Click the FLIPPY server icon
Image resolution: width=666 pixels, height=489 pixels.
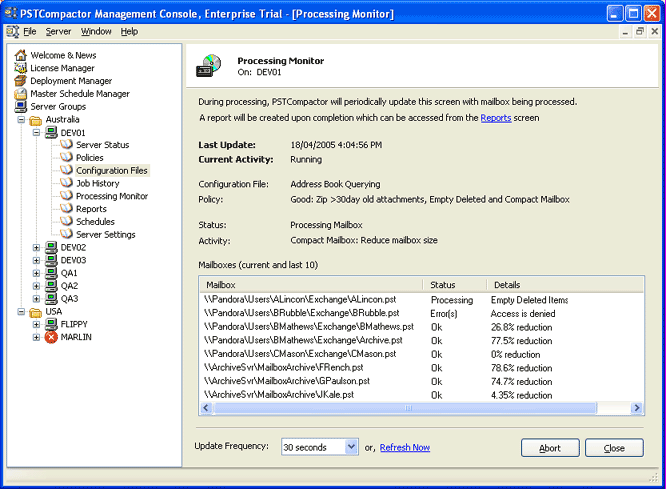coord(51,324)
